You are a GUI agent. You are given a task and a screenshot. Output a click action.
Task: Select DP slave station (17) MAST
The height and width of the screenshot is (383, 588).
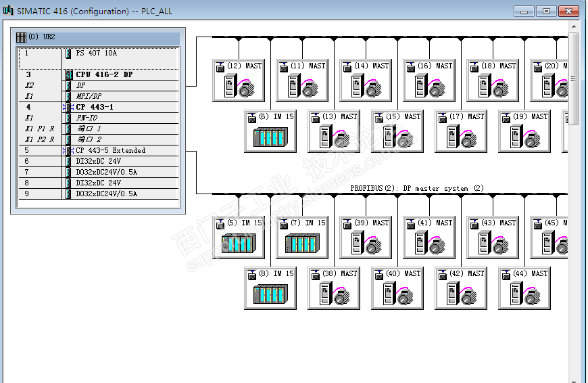pos(461,131)
